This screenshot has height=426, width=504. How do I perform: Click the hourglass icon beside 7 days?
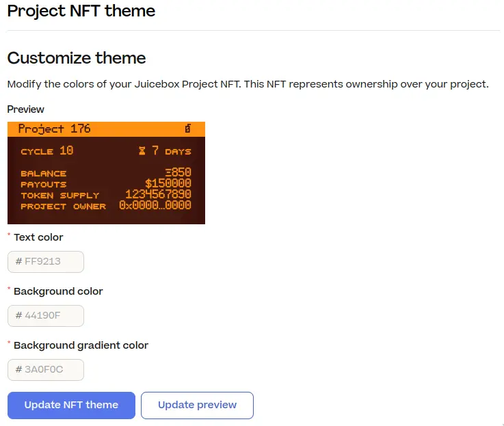click(x=142, y=150)
